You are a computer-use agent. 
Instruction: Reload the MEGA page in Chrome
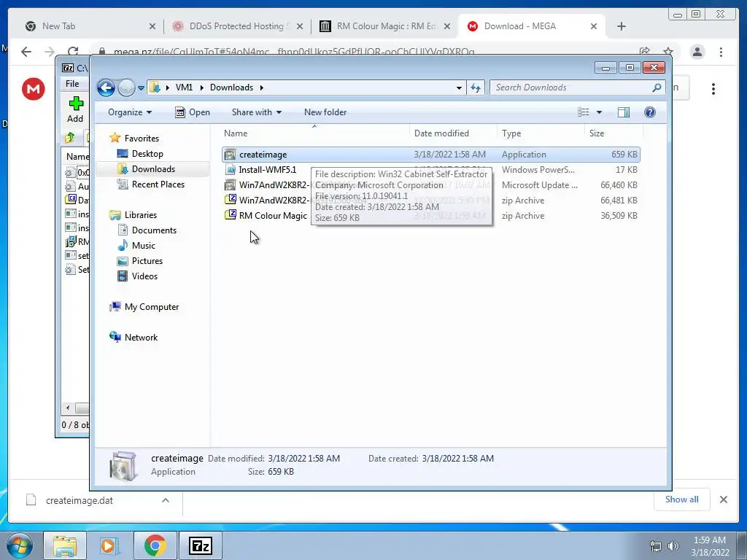73,52
